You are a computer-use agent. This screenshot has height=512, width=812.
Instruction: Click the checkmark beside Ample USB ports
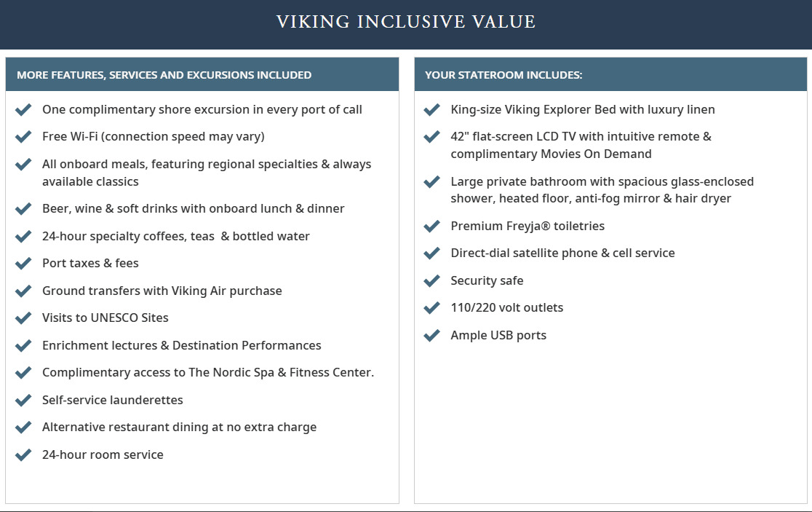432,335
